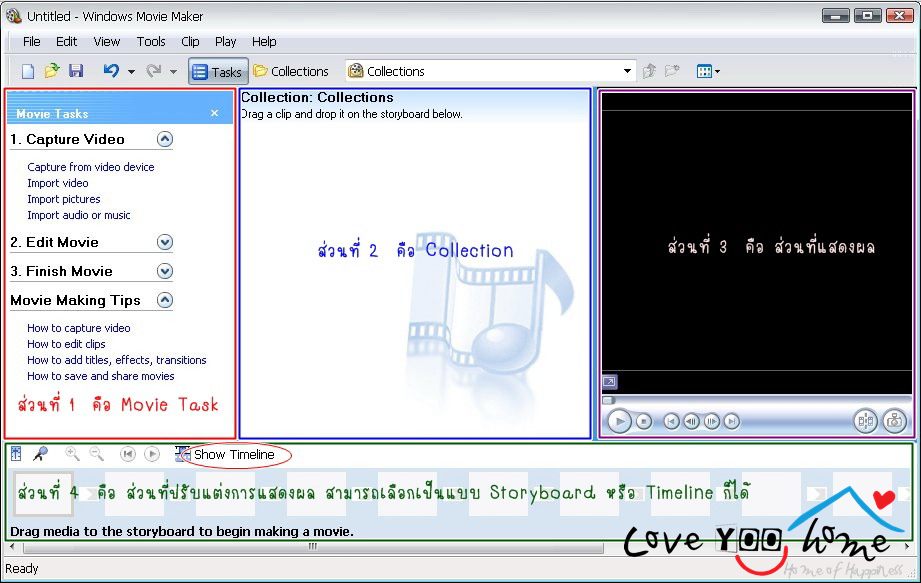Expand the Edit Movie section
The height and width of the screenshot is (583, 921).
(165, 242)
